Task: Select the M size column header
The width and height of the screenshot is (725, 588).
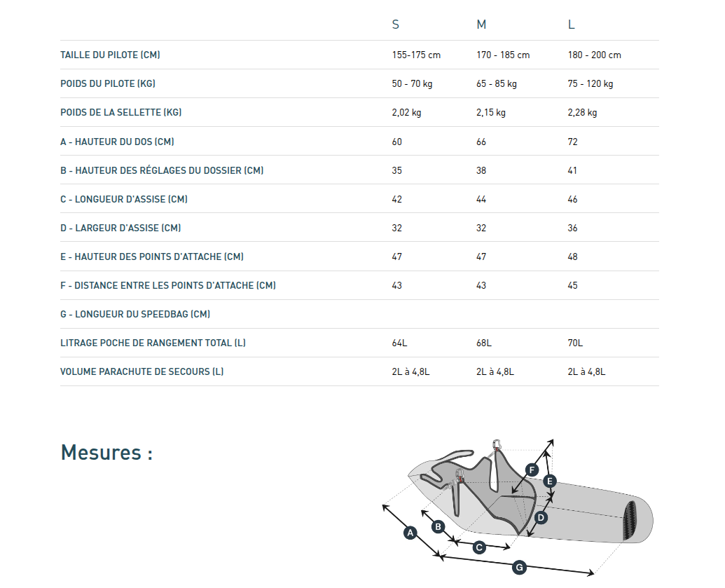Action: (481, 25)
